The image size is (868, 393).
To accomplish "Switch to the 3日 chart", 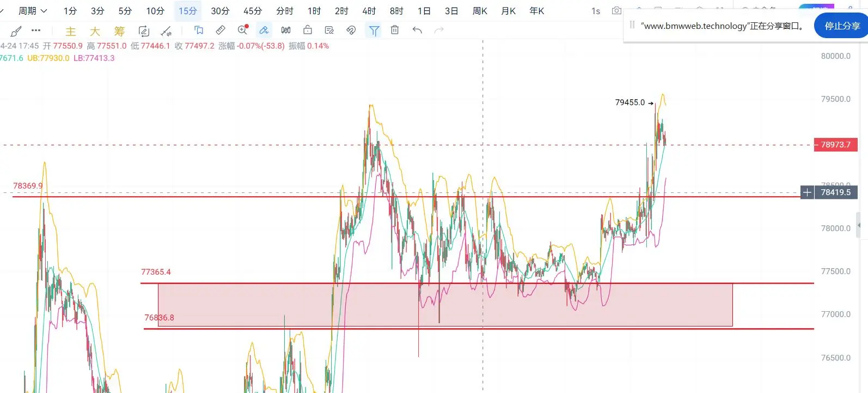I will (451, 11).
